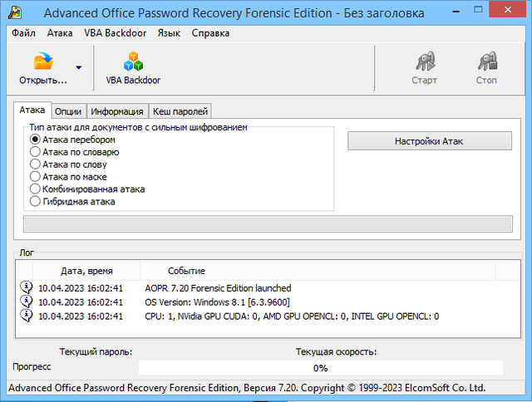This screenshot has height=402, width=532.
Task: Switch to the Кеш паролей tab
Action: point(180,111)
